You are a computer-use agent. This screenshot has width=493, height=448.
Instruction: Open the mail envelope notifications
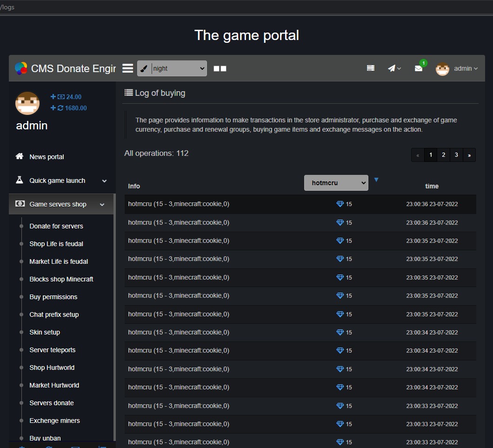point(419,68)
